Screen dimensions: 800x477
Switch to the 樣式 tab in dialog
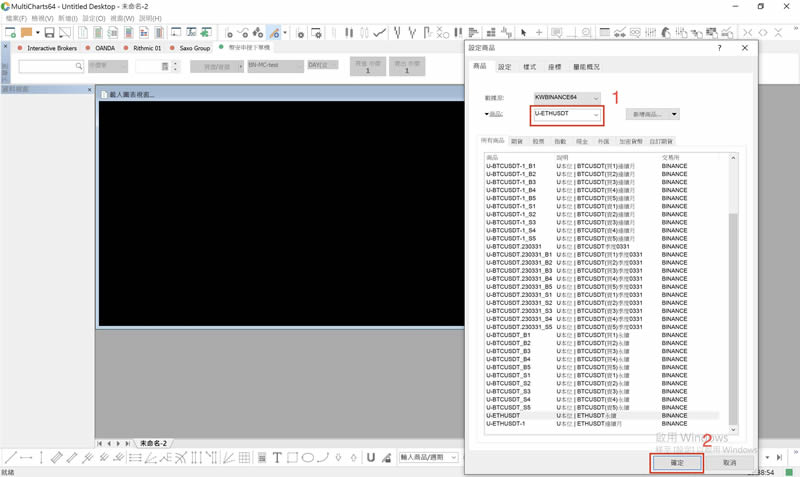point(529,67)
